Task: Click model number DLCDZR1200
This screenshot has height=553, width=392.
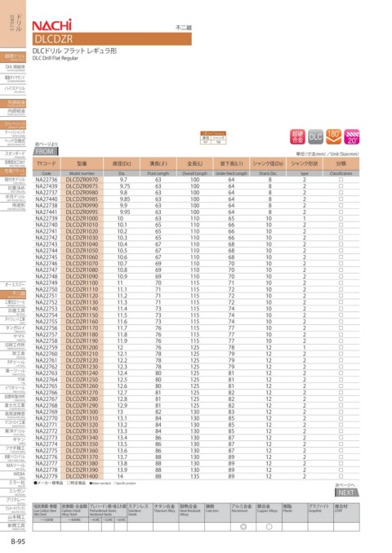Action: 82,347
